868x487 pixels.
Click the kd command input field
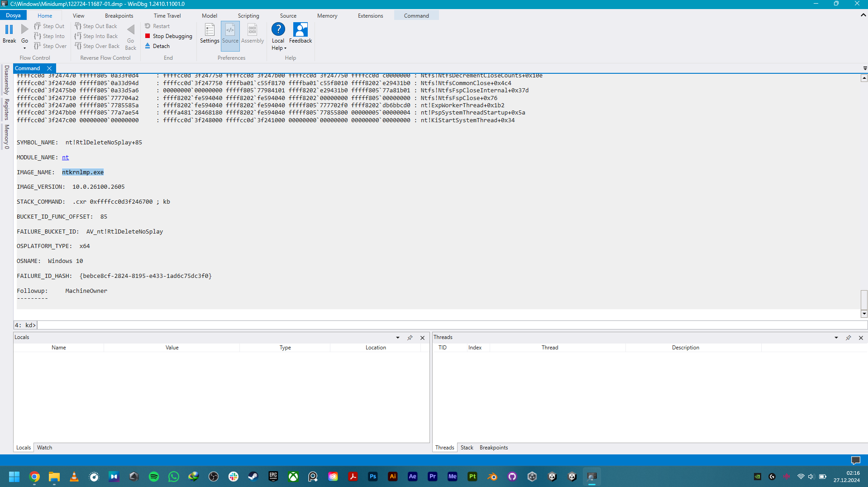pyautogui.click(x=452, y=325)
